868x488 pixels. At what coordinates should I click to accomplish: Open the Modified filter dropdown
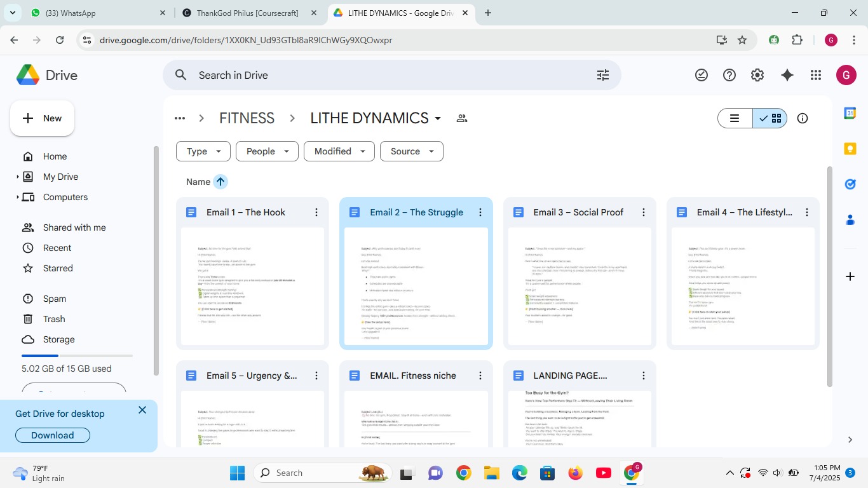click(x=339, y=151)
